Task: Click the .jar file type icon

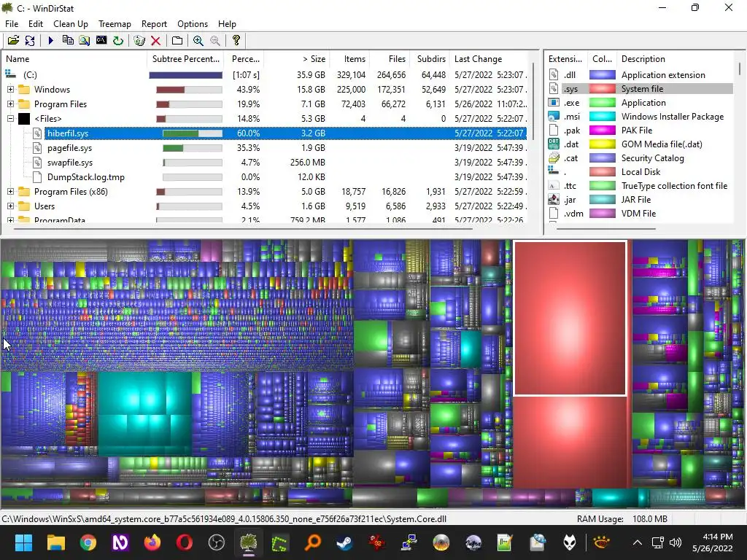Action: 554,200
